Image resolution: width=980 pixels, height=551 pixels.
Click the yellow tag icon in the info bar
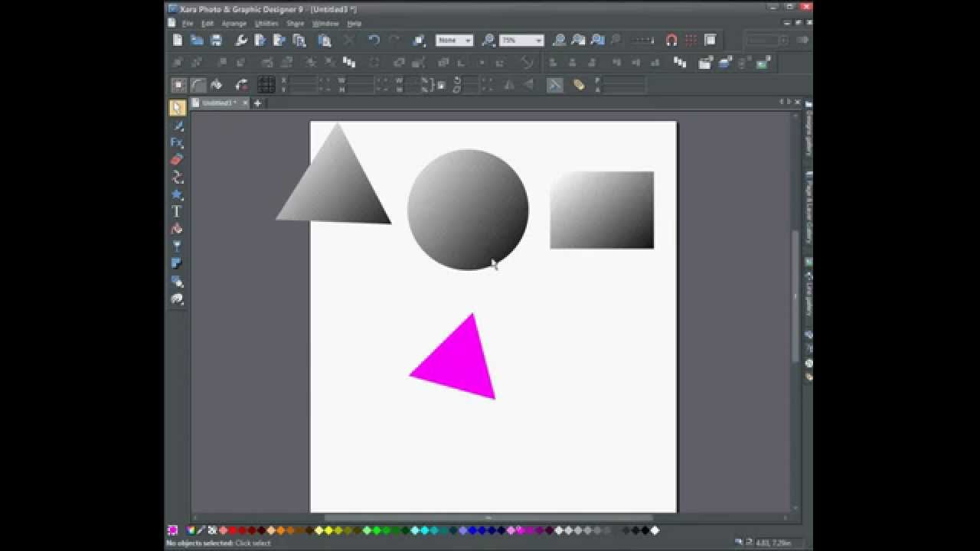pos(579,85)
